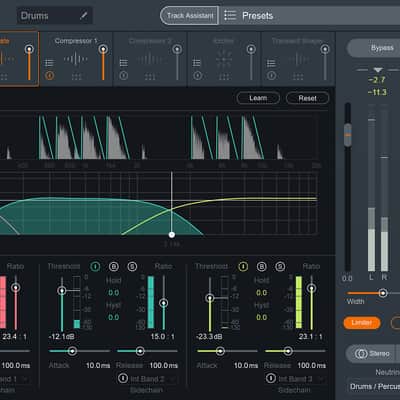Click the band 3 Release slider handle
400x400 pixels.
pos(288,351)
